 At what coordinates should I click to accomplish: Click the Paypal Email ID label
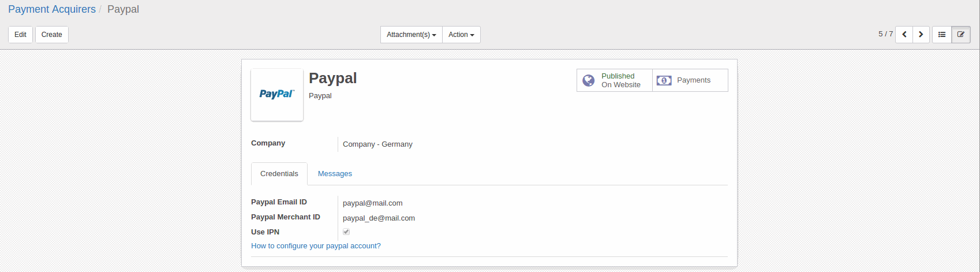[279, 202]
